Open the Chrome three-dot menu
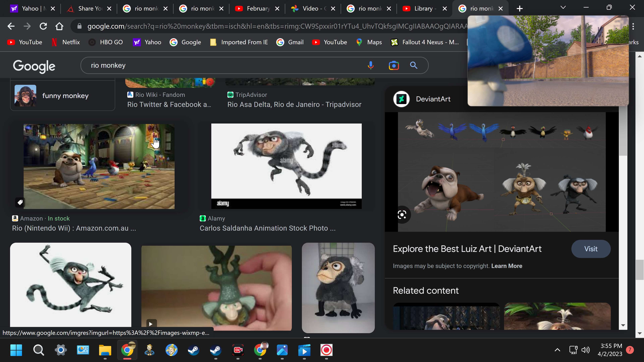 [633, 26]
